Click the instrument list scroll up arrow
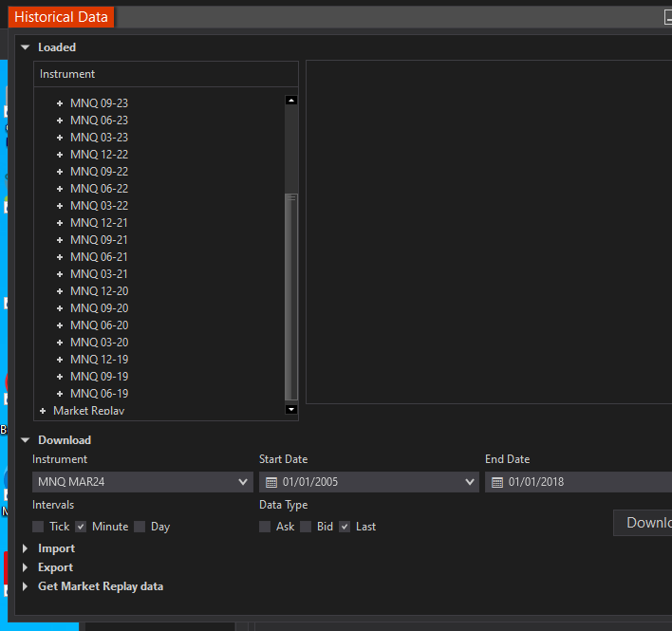672x631 pixels. 291,101
